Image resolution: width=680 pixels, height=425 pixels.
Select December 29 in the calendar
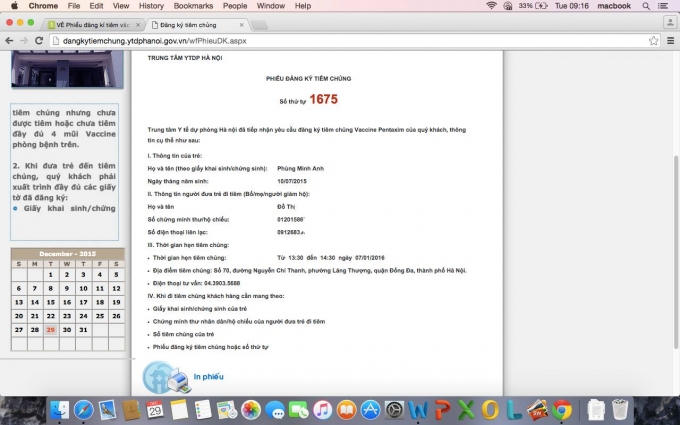[50, 328]
